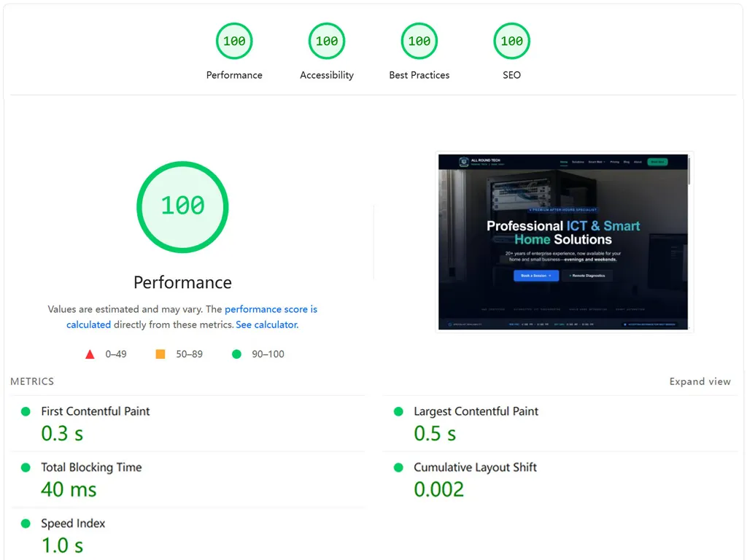Expand the Largest Contentful Paint metric
This screenshot has width=747, height=560.
[475, 411]
